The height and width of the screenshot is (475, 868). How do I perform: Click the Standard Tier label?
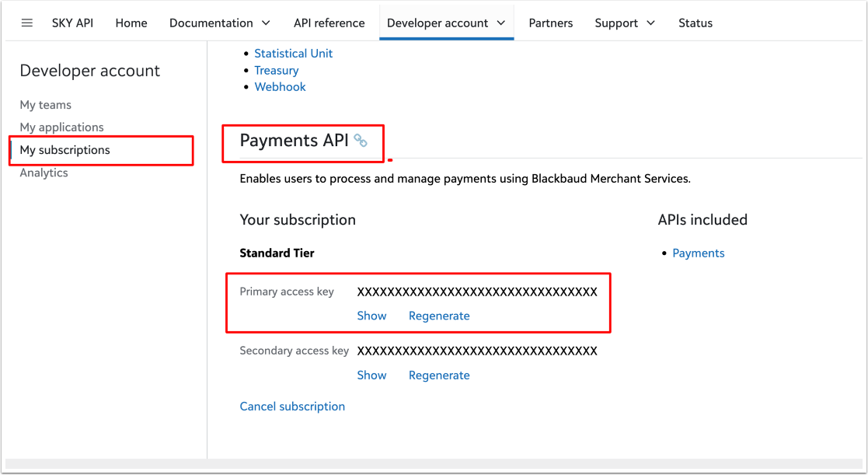(277, 253)
